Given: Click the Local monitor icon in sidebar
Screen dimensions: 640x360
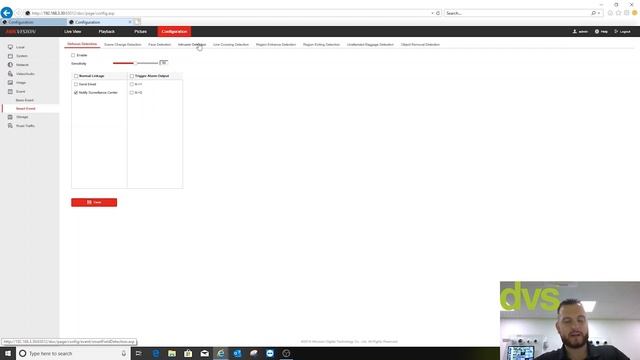Looking at the screenshot, I should coord(10,47).
